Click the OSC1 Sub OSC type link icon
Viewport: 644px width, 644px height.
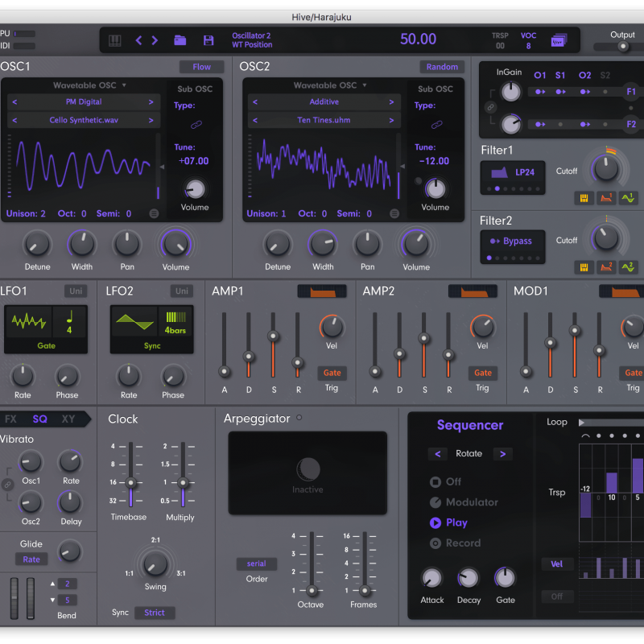196,125
